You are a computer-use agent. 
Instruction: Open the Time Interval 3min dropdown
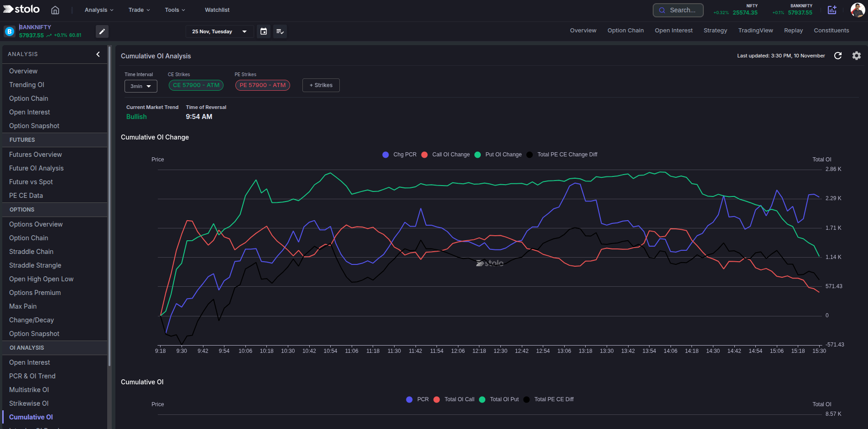(140, 86)
